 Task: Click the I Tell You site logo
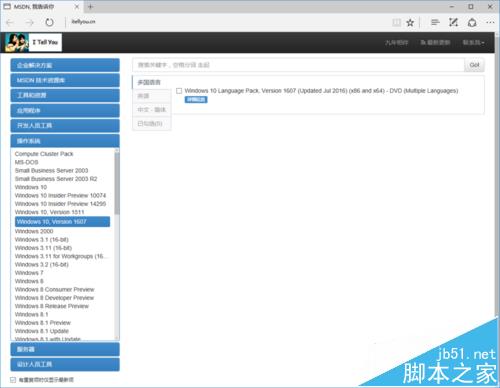tap(33, 42)
